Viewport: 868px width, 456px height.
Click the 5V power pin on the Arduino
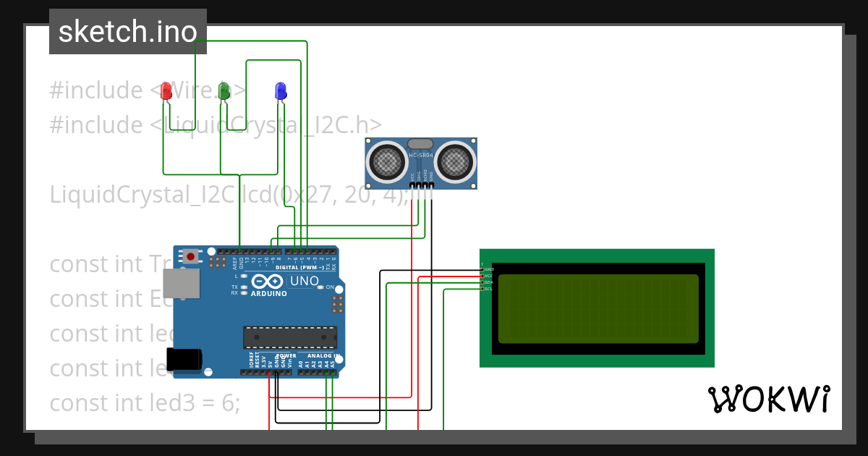click(269, 373)
